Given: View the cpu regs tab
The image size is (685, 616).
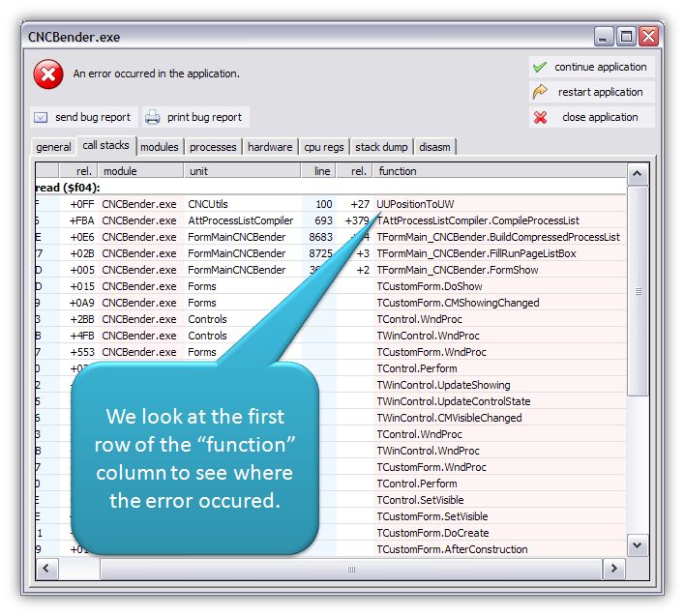Looking at the screenshot, I should (x=323, y=147).
